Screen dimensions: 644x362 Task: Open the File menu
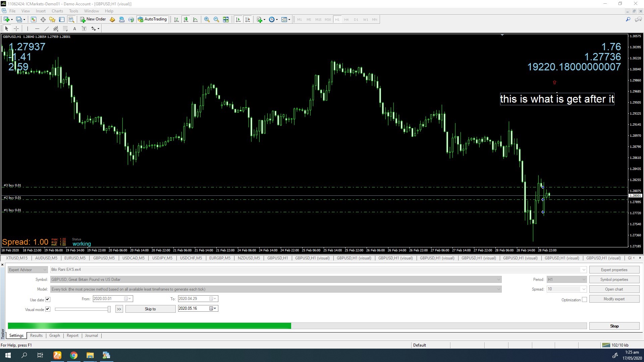[x=12, y=11]
